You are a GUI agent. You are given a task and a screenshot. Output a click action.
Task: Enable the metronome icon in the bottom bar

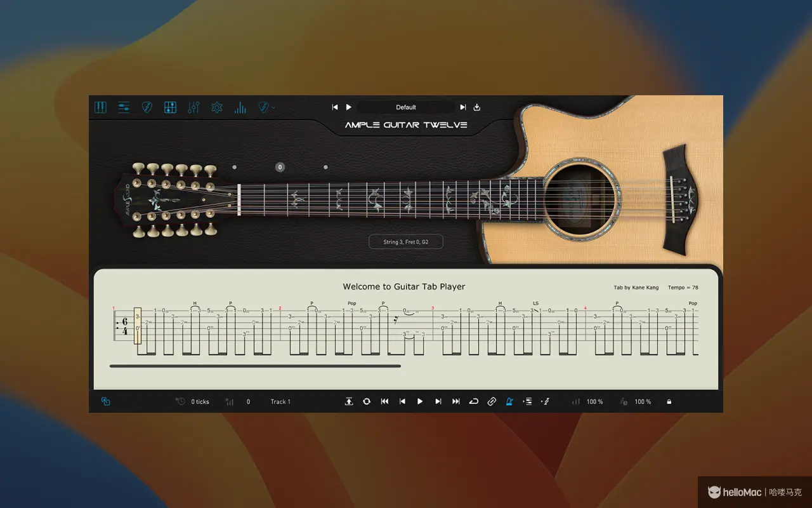[x=509, y=401]
